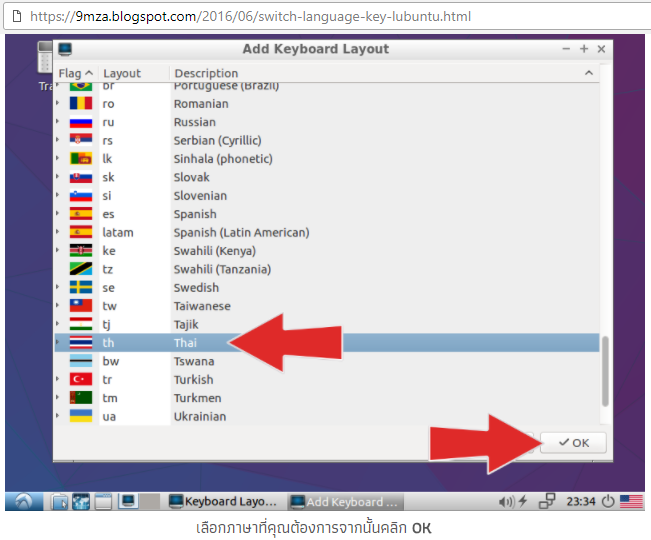Open the Lubuntu start menu icon
This screenshot has width=651, height=540.
[22, 501]
